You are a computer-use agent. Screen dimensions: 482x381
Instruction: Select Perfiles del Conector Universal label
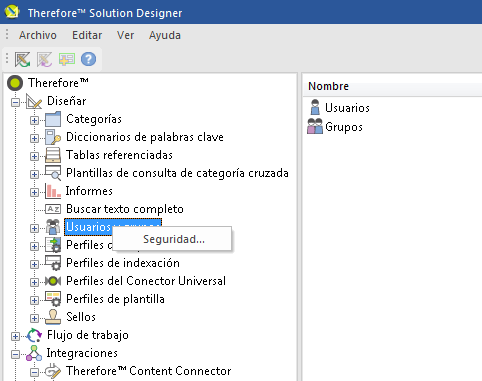pos(146,281)
